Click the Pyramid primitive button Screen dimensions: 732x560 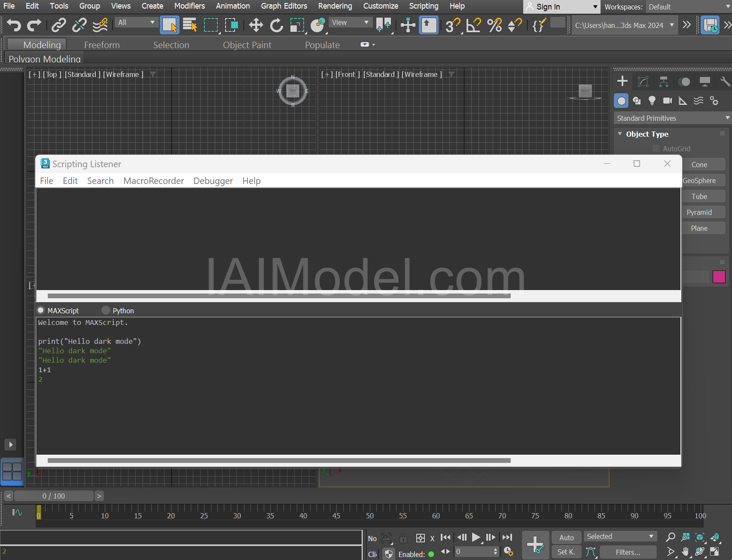[704, 212]
